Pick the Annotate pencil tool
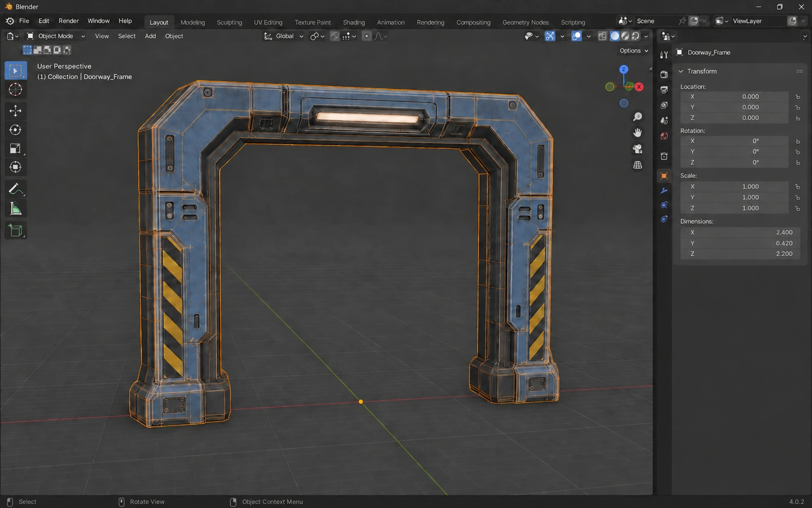The height and width of the screenshot is (508, 812). [x=15, y=189]
